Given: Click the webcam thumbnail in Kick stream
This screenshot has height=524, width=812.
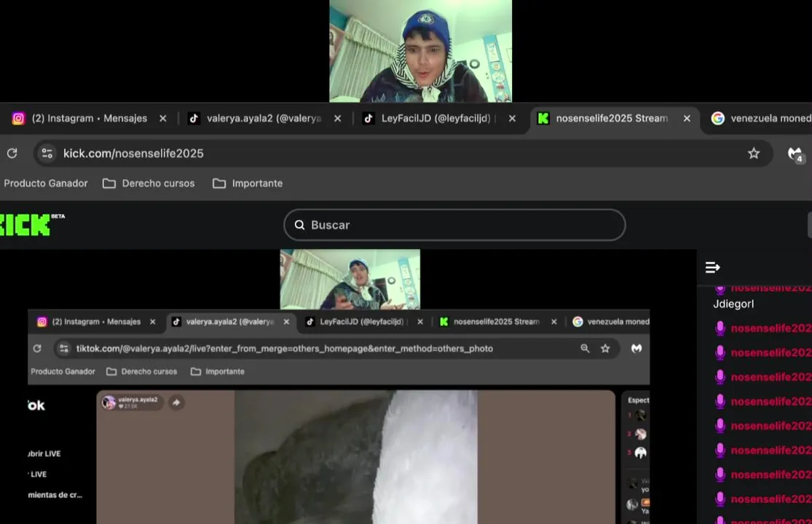Looking at the screenshot, I should pyautogui.click(x=350, y=279).
